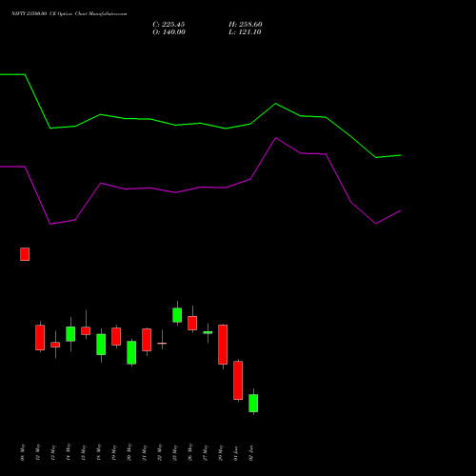This screenshot has width=476, height=476.
Task: Click the close value C: 225.45
Action: click(x=169, y=25)
